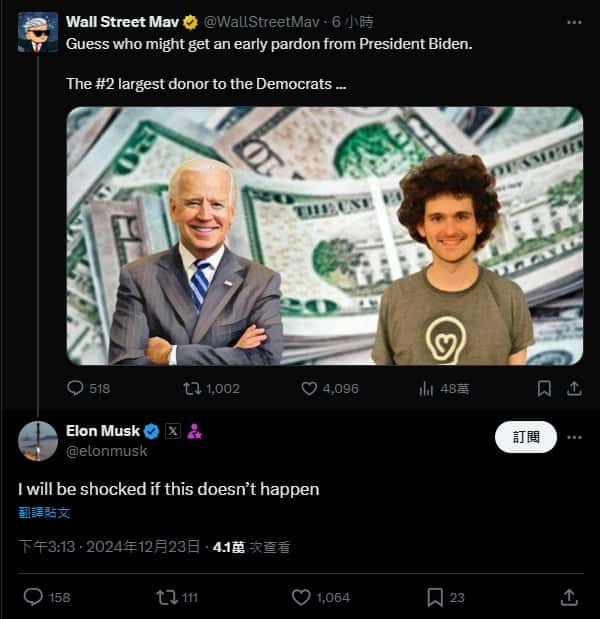Bookmark the Wall Street Mav post
The image size is (600, 619).
[544, 388]
